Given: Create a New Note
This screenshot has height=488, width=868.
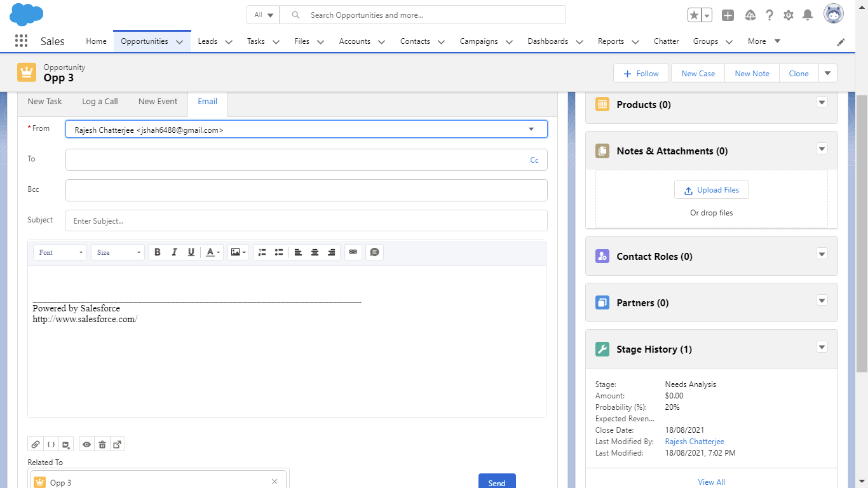Looking at the screenshot, I should (x=752, y=73).
